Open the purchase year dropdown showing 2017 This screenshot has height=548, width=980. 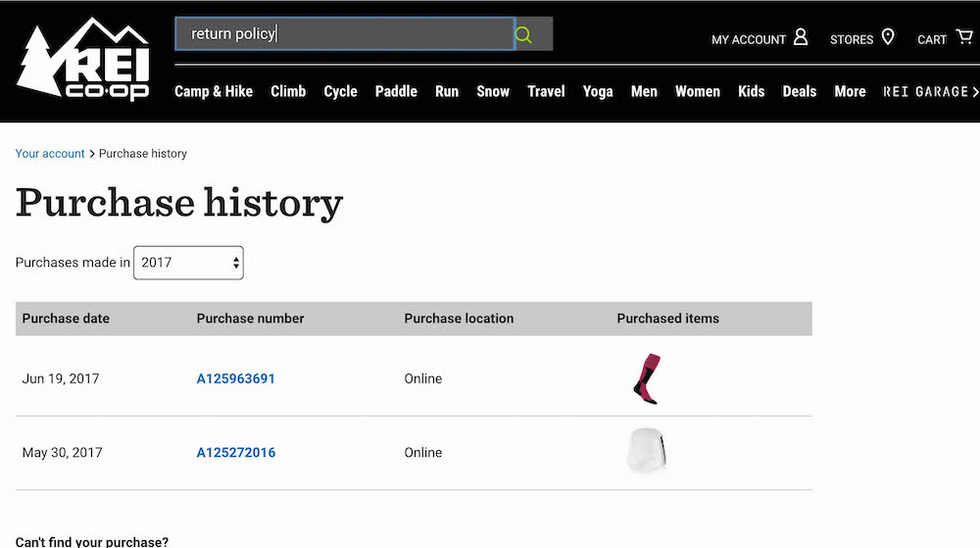pos(188,263)
